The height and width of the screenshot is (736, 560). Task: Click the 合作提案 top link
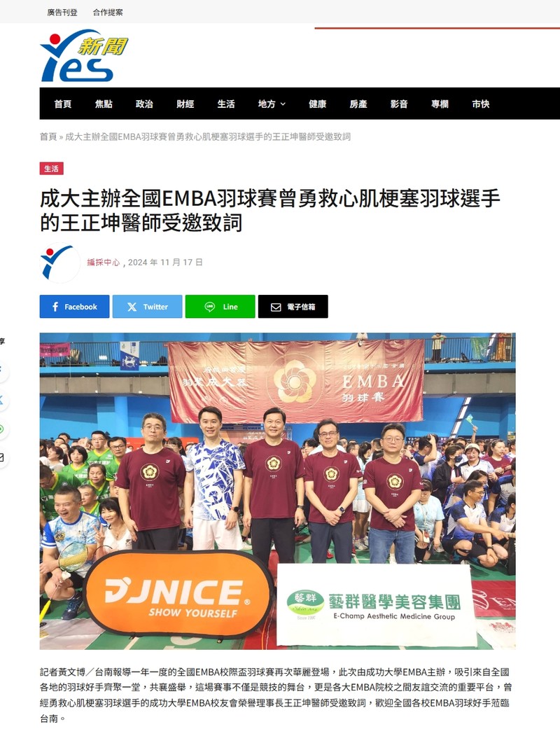108,12
